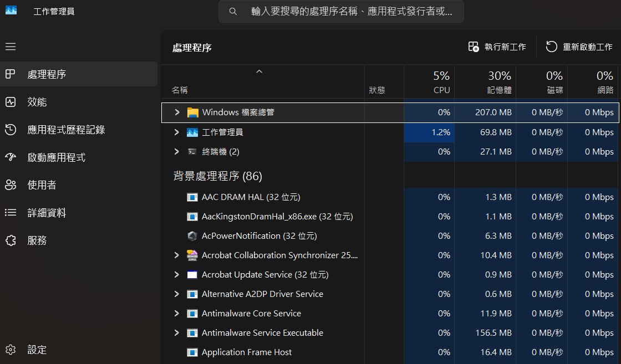The width and height of the screenshot is (621, 364).
Task: Expand the 終端機 (2) process group
Action: click(x=177, y=151)
